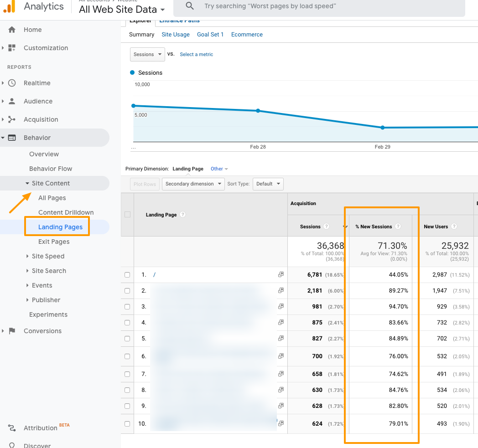This screenshot has width=478, height=448.
Task: Toggle the select-all checkbox in table header
Action: click(x=127, y=214)
